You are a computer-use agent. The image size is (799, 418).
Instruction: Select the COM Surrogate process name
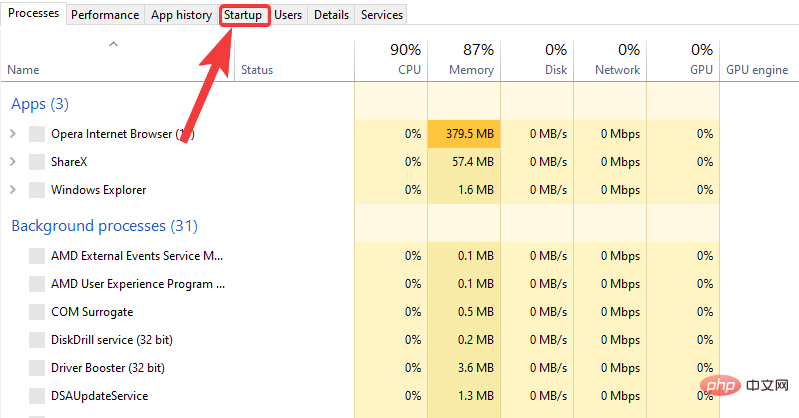tap(92, 312)
